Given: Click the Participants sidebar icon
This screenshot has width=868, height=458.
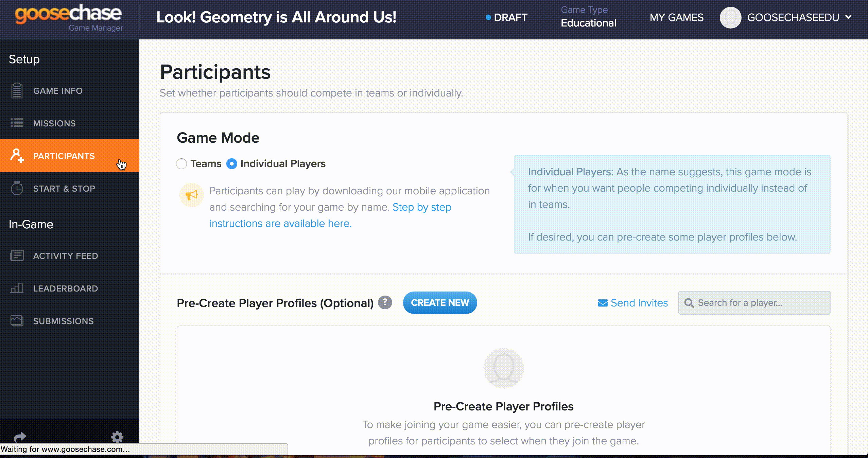Looking at the screenshot, I should (17, 156).
